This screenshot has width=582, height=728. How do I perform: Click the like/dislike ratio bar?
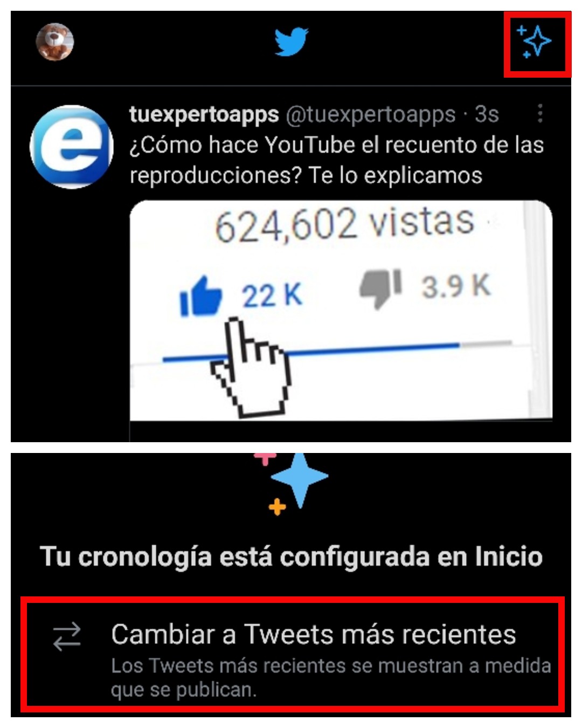pos(337,351)
